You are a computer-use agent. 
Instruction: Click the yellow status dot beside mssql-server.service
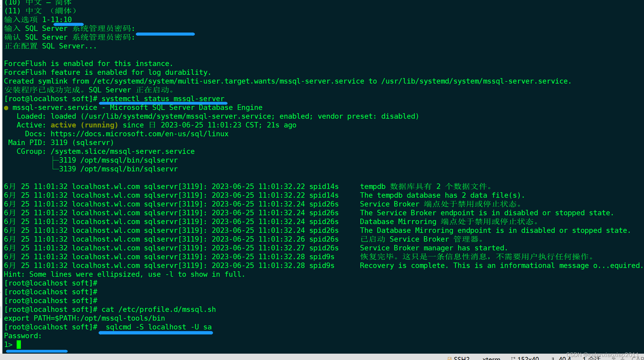click(x=6, y=108)
